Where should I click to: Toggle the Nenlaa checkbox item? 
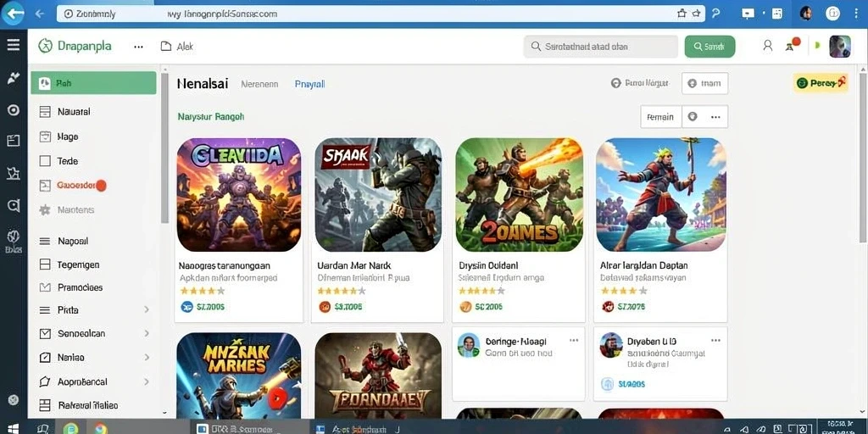[45, 358]
